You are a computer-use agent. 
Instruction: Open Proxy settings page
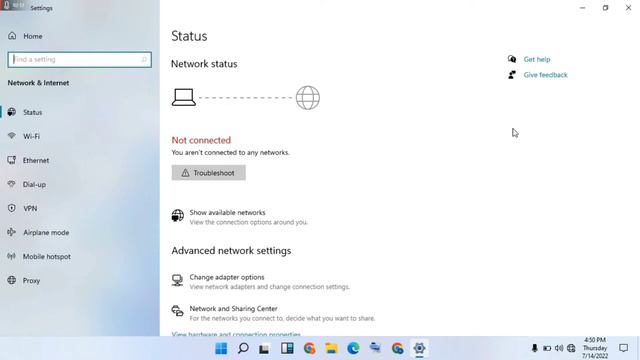point(31,281)
